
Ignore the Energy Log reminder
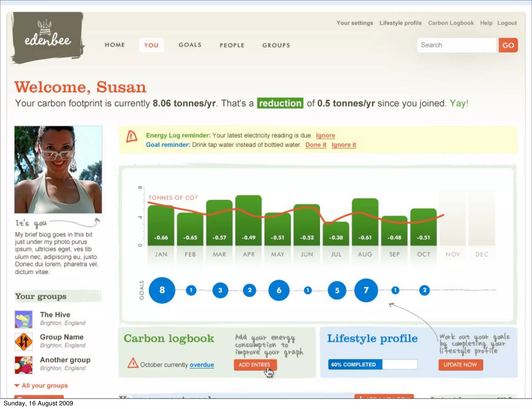pyautogui.click(x=325, y=135)
